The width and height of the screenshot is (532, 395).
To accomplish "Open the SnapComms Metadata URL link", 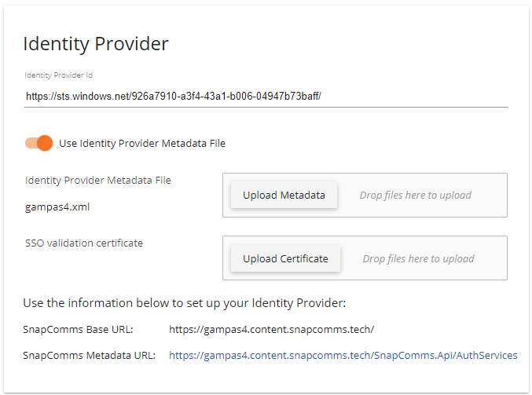I will (343, 355).
